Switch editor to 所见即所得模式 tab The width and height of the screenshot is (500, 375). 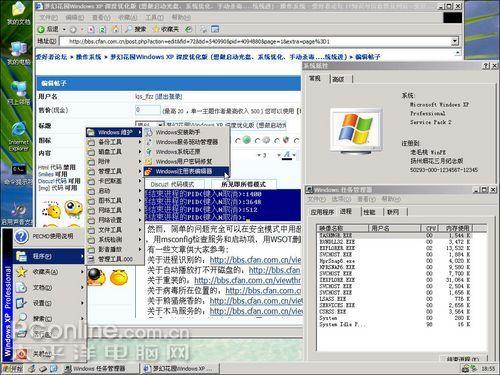[244, 184]
